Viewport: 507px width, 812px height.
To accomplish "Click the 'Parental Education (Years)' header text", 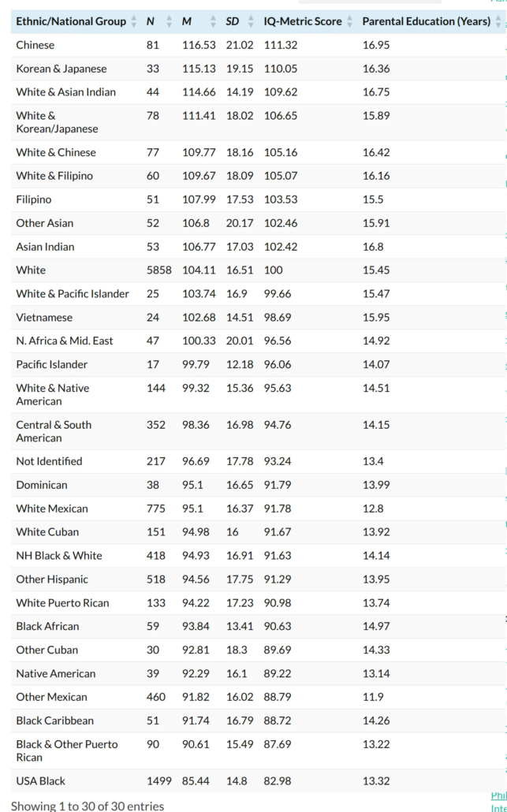I will point(426,21).
